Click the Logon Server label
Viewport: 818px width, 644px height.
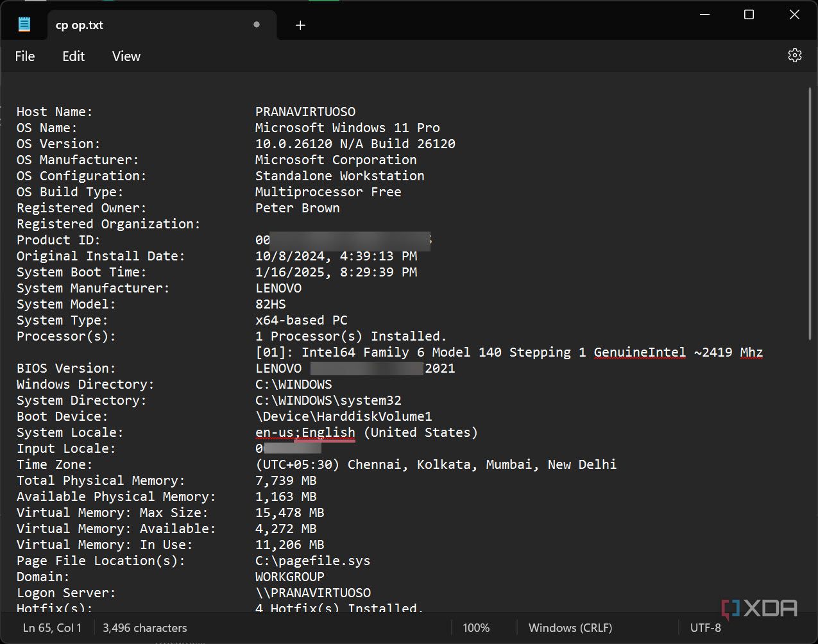point(66,593)
